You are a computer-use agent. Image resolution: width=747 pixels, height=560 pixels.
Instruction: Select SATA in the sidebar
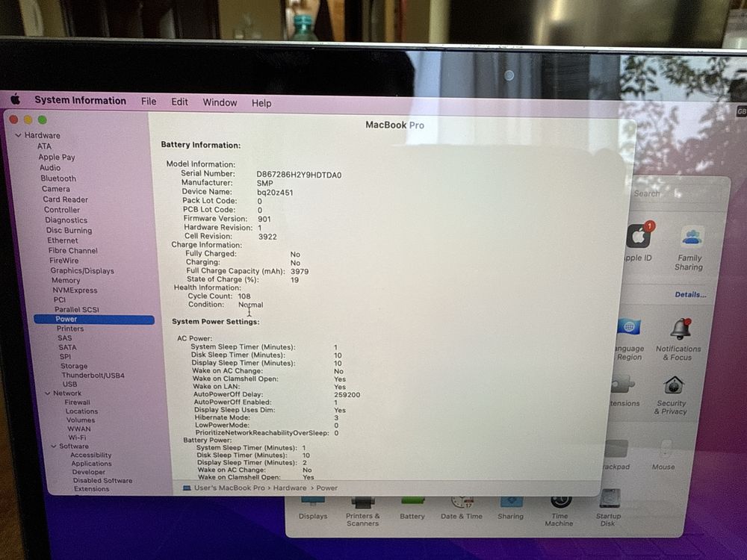pos(67,347)
